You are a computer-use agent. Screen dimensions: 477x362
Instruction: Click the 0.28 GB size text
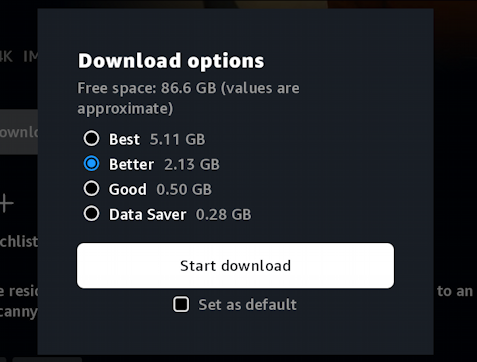point(223,214)
